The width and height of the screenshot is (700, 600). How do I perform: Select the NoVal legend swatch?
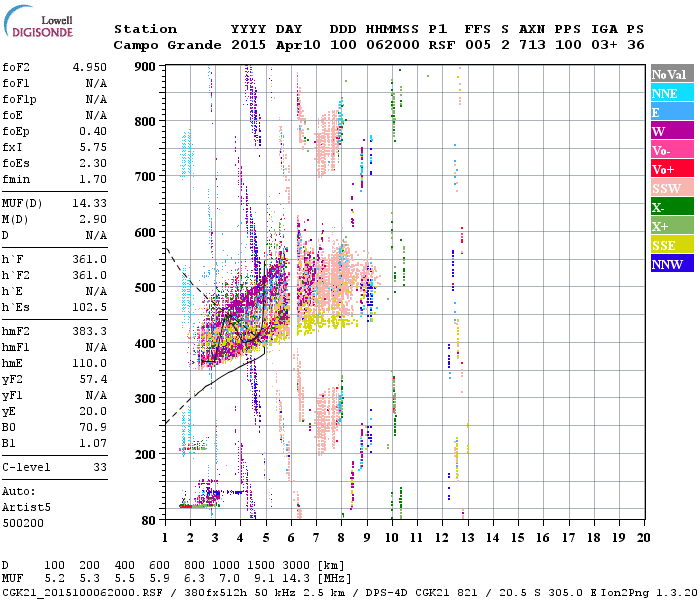tap(672, 74)
